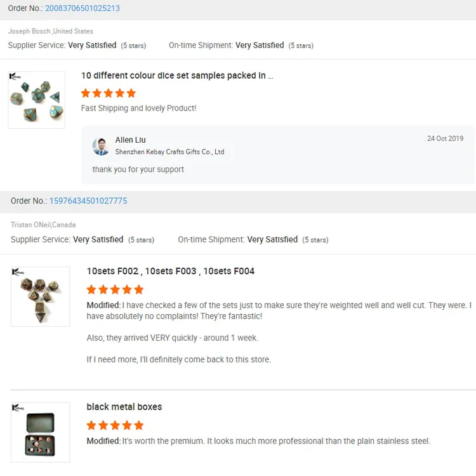Click reviewer name Tristan ONeil
The width and height of the screenshot is (476, 476).
pos(30,225)
